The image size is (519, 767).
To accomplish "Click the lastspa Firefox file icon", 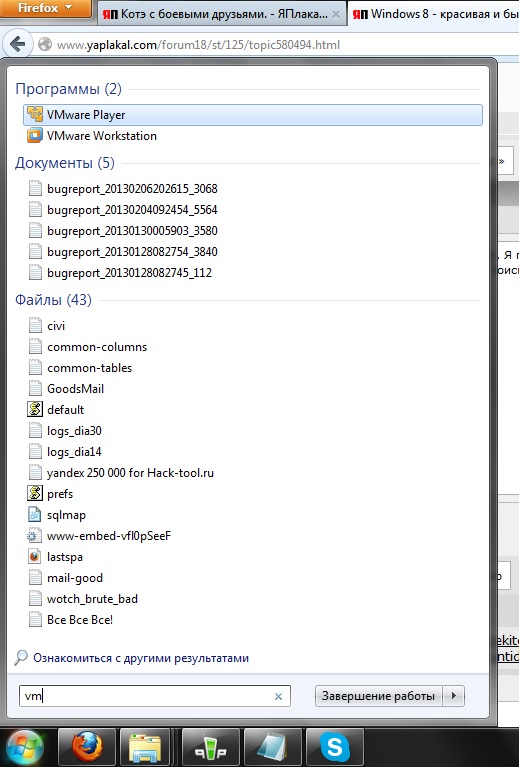I will pyautogui.click(x=35, y=557).
